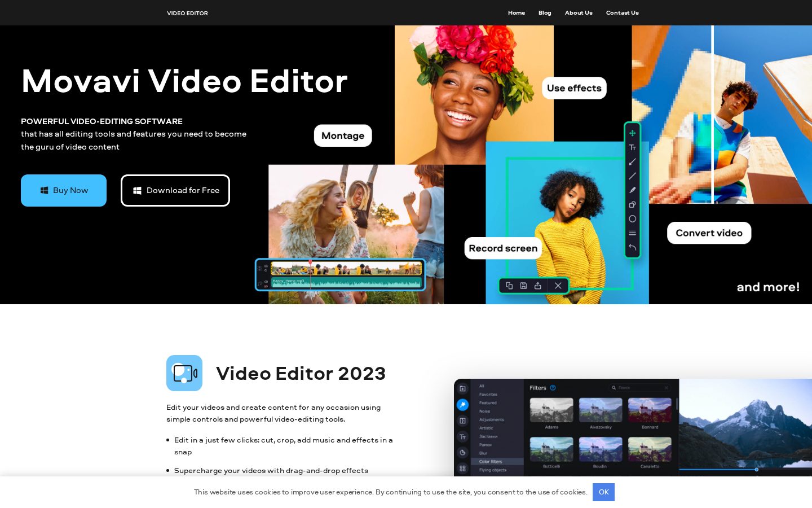Screen dimensions: 812x508
Task: Select the highlighted filters wand icon
Action: [462, 405]
